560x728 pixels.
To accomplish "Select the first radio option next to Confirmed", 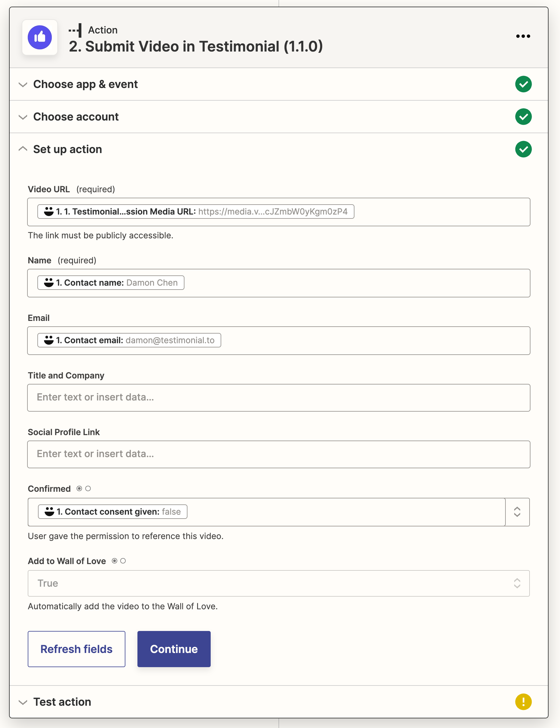I will click(x=79, y=488).
